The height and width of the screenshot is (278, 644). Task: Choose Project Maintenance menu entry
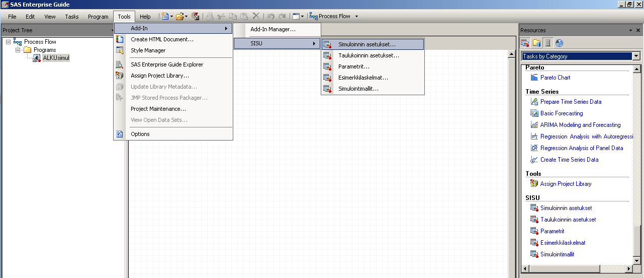(x=173, y=109)
